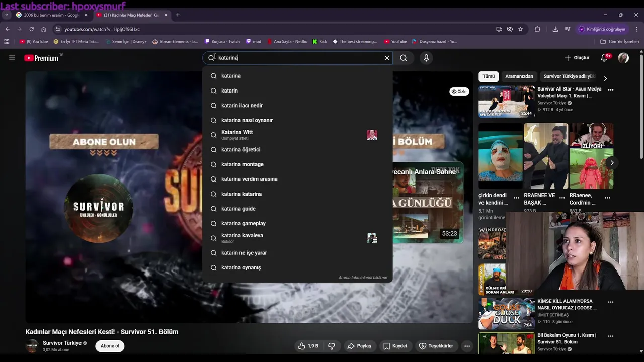This screenshot has height=362, width=644.
Task: Subscribe with the Abone ol button
Action: (x=110, y=346)
